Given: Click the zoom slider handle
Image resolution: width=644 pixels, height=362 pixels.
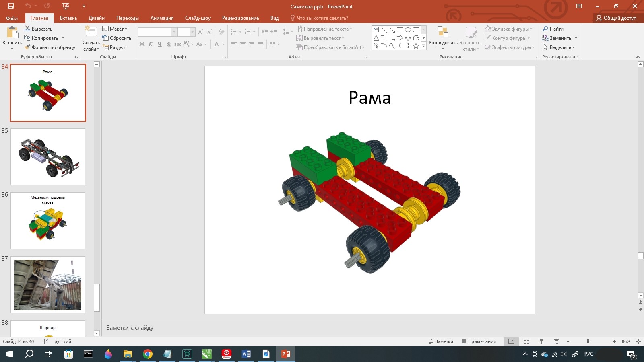Looking at the screenshot, I should pos(588,341).
